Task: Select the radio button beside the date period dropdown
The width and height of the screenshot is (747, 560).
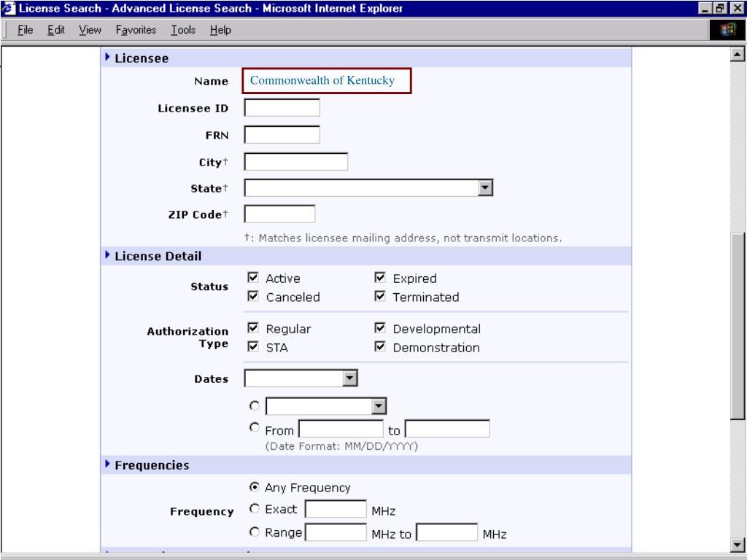Action: pos(255,405)
